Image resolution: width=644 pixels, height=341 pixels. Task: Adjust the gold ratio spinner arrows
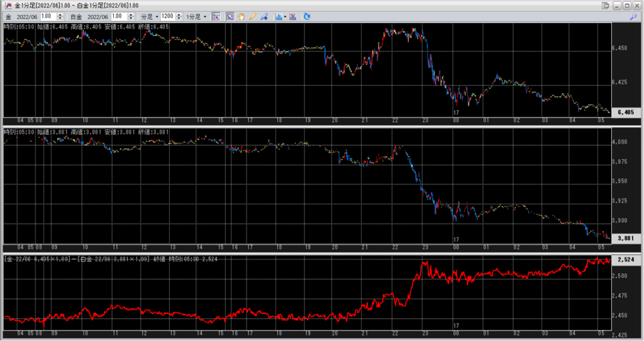click(60, 16)
